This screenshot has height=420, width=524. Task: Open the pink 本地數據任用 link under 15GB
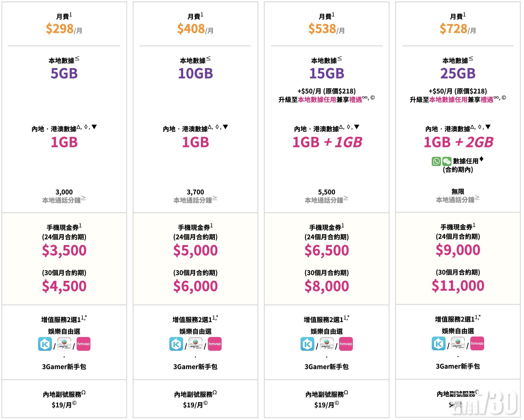pyautogui.click(x=317, y=100)
